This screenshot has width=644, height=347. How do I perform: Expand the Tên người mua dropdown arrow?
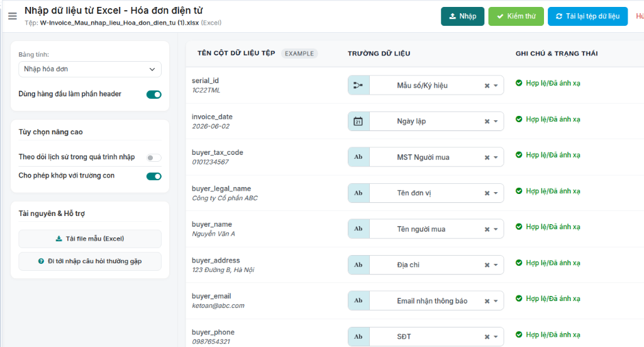point(496,229)
